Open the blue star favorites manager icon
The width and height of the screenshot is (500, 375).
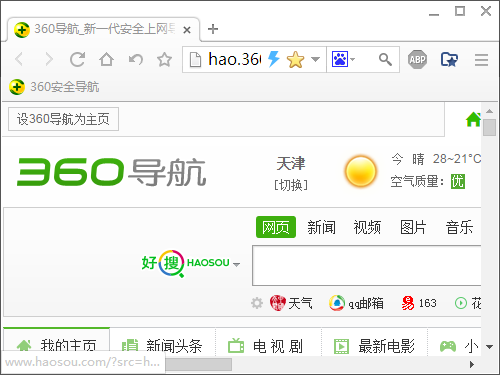point(449,60)
